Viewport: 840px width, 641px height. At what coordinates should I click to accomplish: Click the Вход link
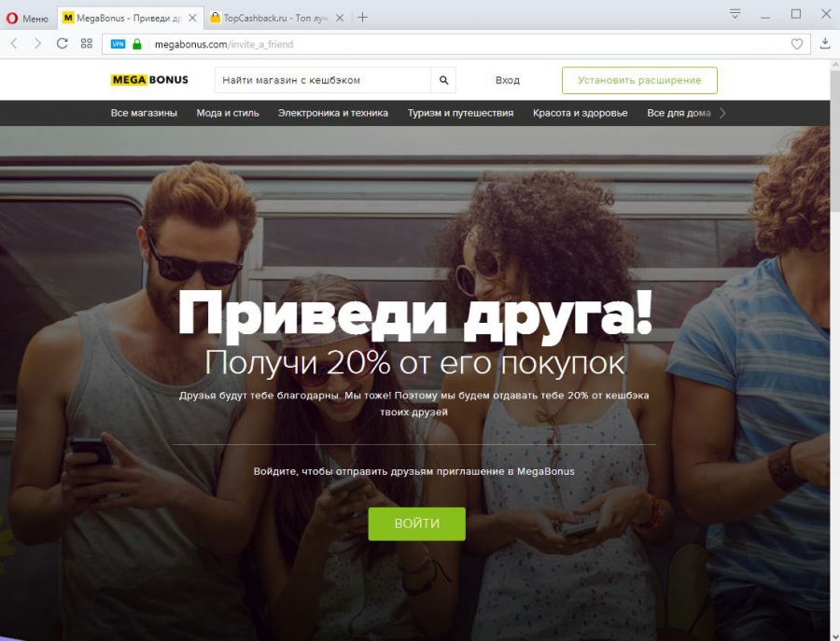coord(508,80)
